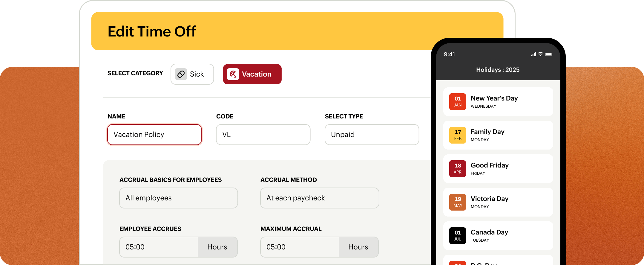644x265 pixels.
Task: Click the ACCRUAL METHOD label
Action: pyautogui.click(x=289, y=180)
